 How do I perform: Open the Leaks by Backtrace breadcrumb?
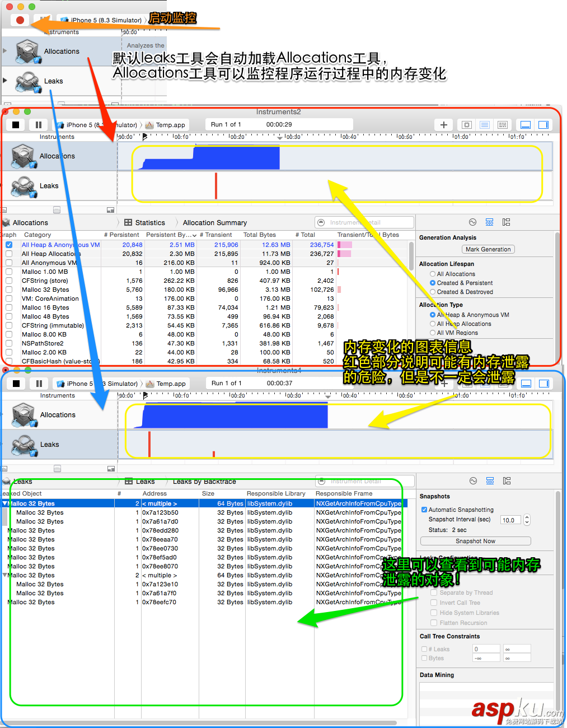coord(205,481)
